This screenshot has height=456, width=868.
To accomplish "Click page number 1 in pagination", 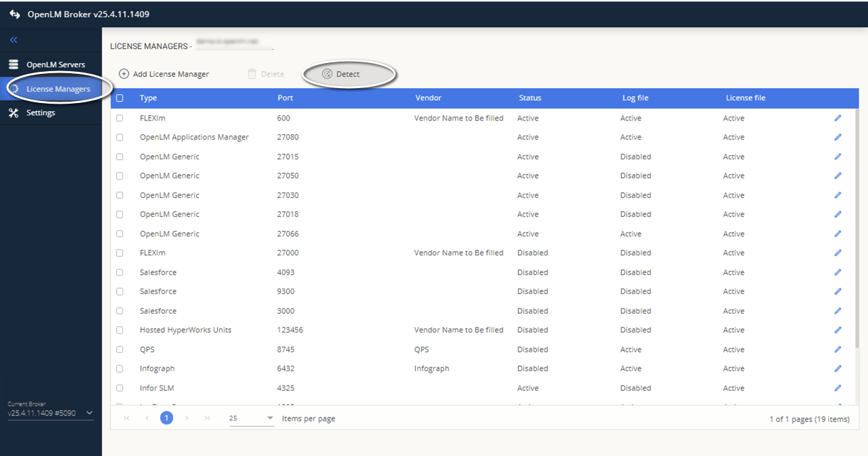I will [x=166, y=418].
